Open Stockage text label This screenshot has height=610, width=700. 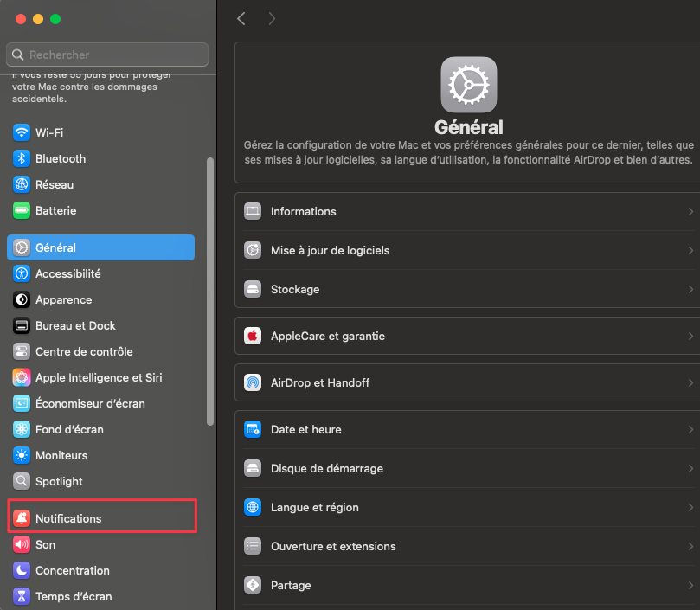(295, 289)
